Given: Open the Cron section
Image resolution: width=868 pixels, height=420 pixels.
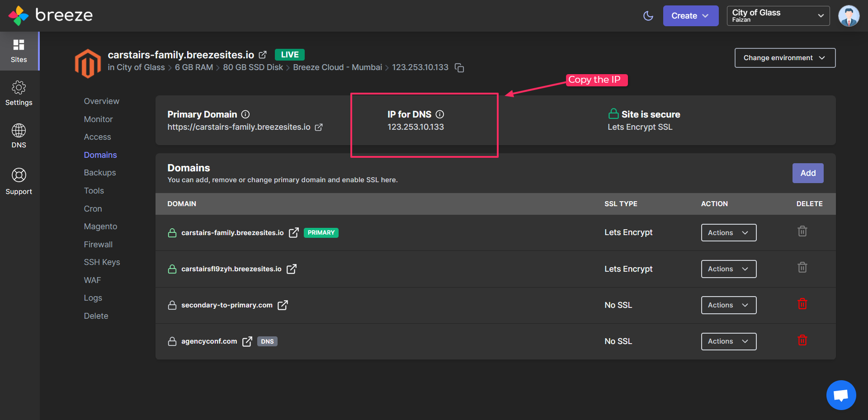Looking at the screenshot, I should (93, 209).
